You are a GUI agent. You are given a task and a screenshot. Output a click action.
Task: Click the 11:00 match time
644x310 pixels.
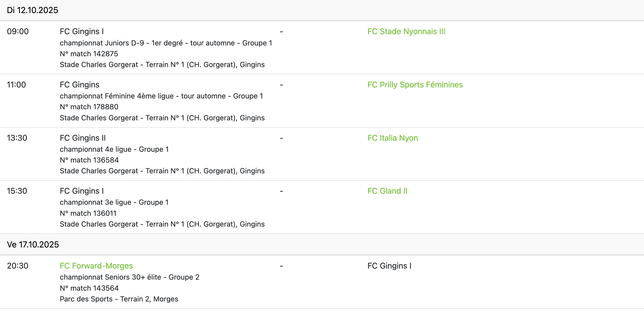coord(16,85)
